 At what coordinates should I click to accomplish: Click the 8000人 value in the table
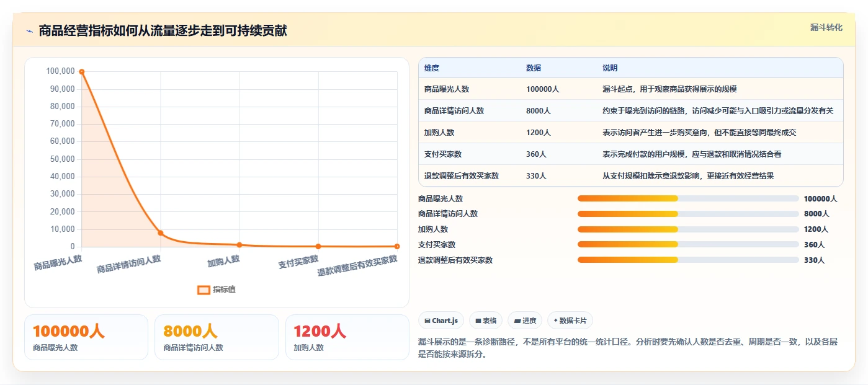[x=539, y=111]
